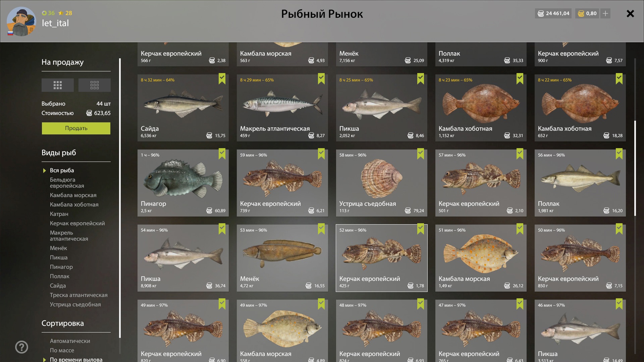Filter list by Треска атлантическая
Viewport: 644px width, 362px height.
[x=79, y=295]
